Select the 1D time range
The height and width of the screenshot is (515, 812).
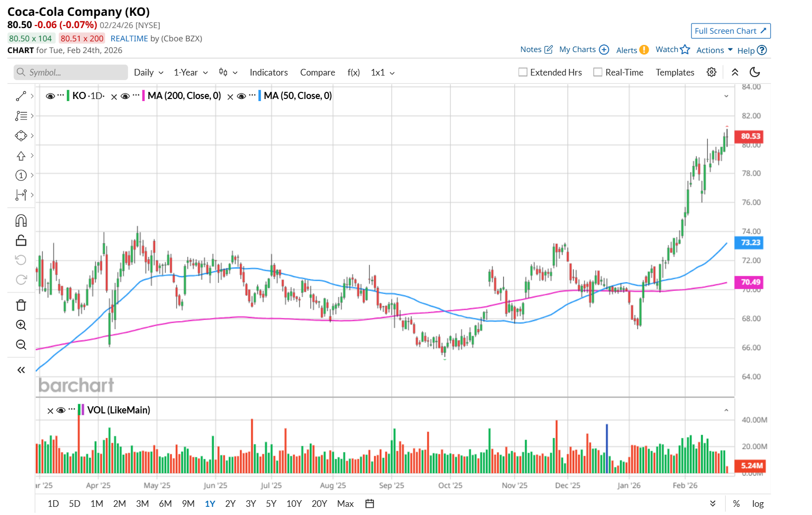pyautogui.click(x=53, y=504)
